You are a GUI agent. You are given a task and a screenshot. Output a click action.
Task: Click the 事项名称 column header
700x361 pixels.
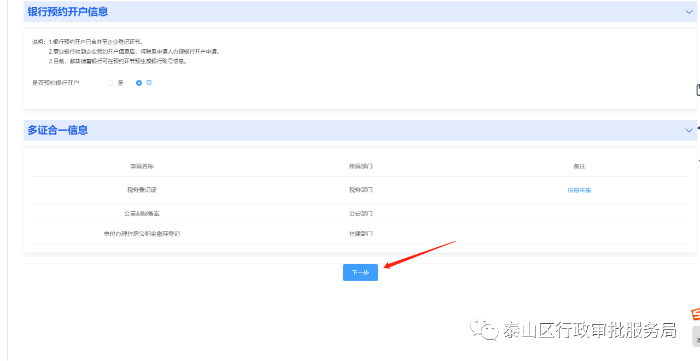[142, 166]
